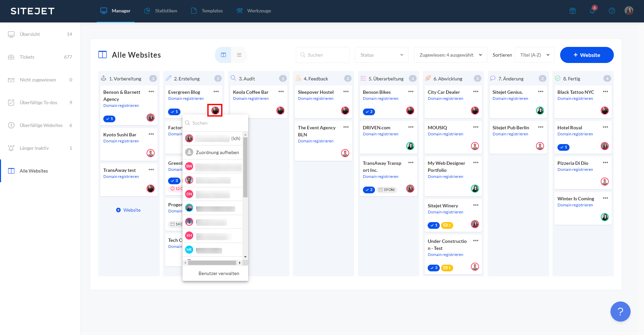
Task: Open the Titel (A-Z) sort dropdown
Action: pyautogui.click(x=535, y=55)
